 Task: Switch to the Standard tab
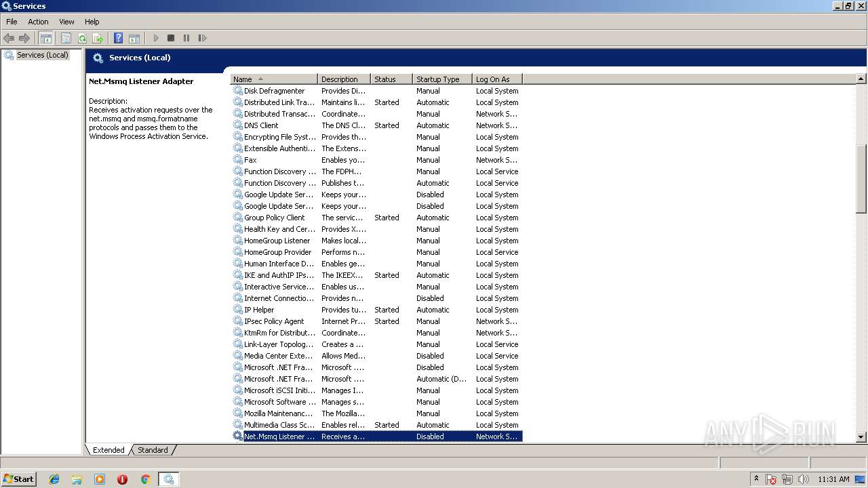point(153,450)
